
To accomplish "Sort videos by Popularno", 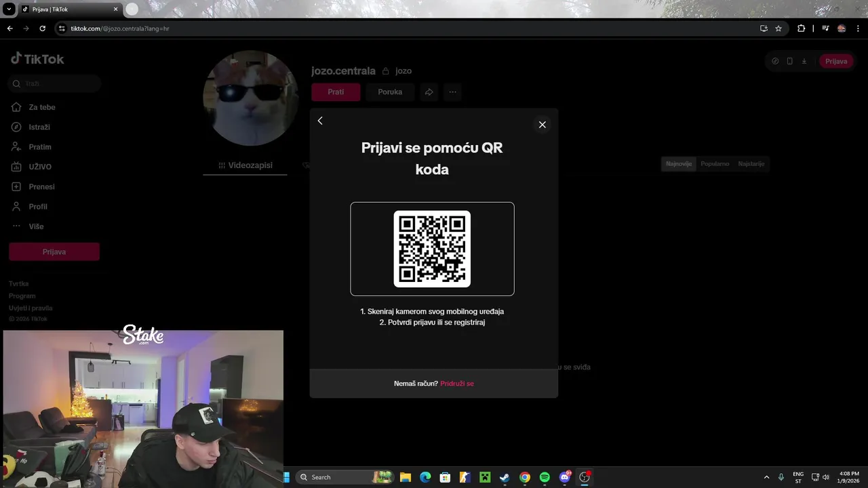I will [715, 163].
